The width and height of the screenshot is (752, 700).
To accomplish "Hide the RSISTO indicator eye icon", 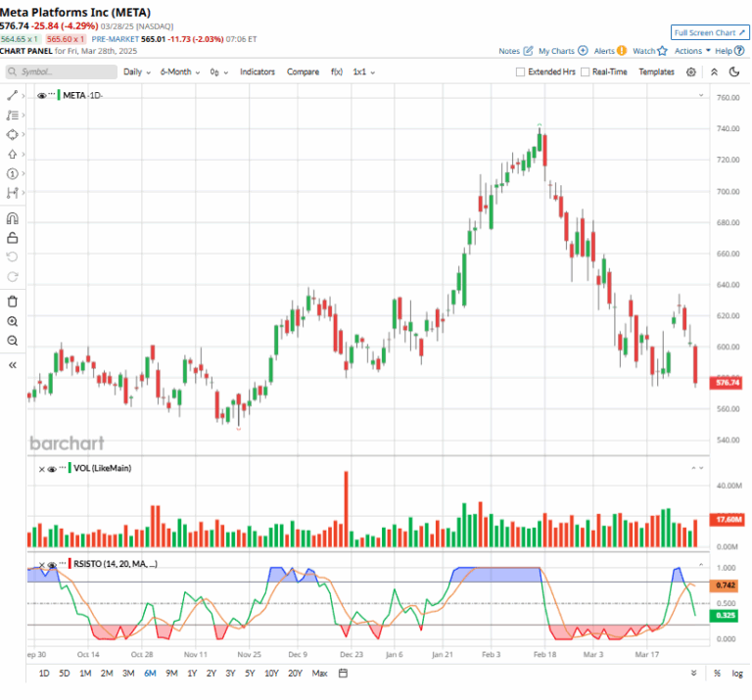I will (52, 565).
